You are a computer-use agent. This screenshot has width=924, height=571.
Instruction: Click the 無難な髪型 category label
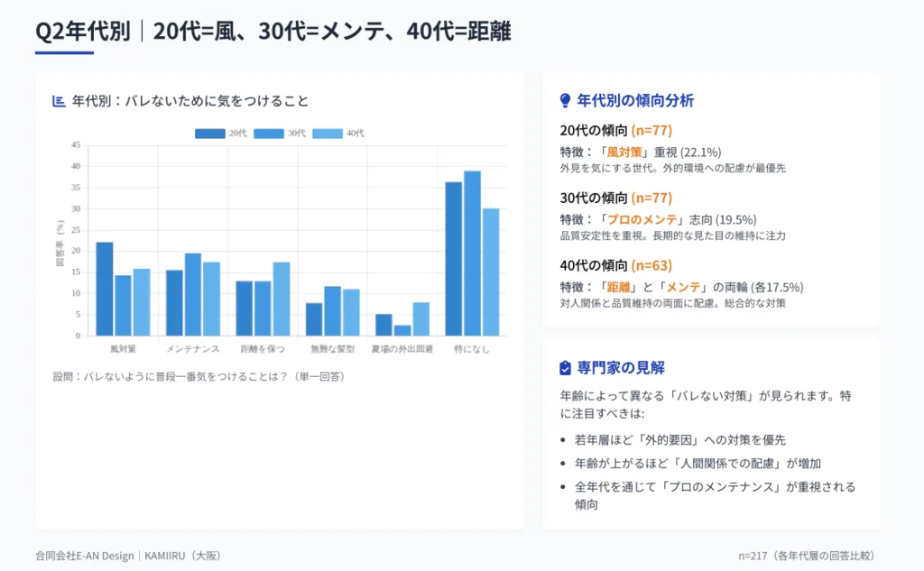331,348
